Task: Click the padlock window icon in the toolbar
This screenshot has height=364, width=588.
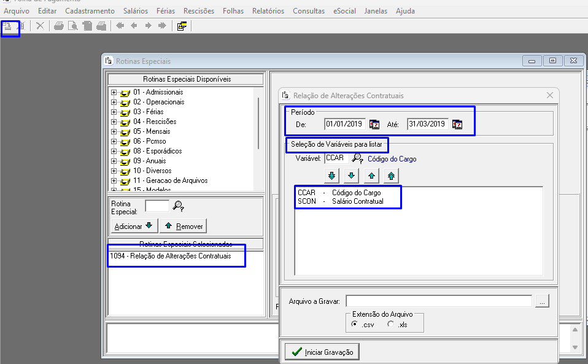Action: tap(182, 26)
